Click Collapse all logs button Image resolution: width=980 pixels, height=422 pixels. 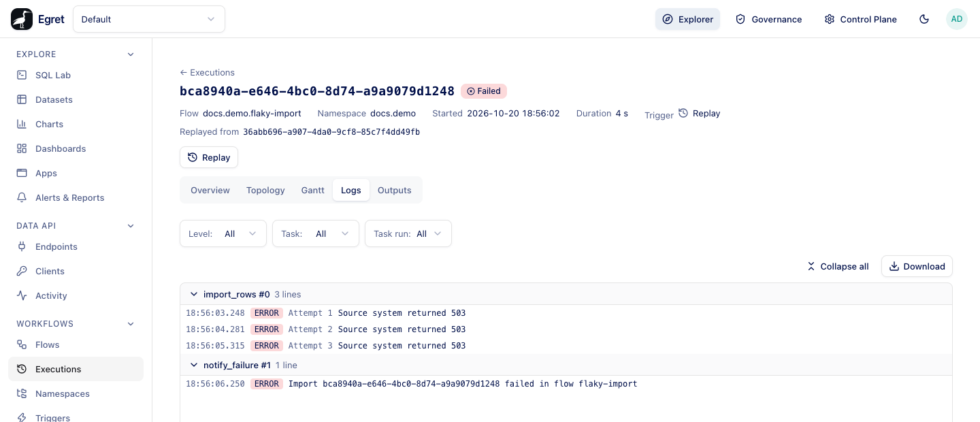click(838, 266)
